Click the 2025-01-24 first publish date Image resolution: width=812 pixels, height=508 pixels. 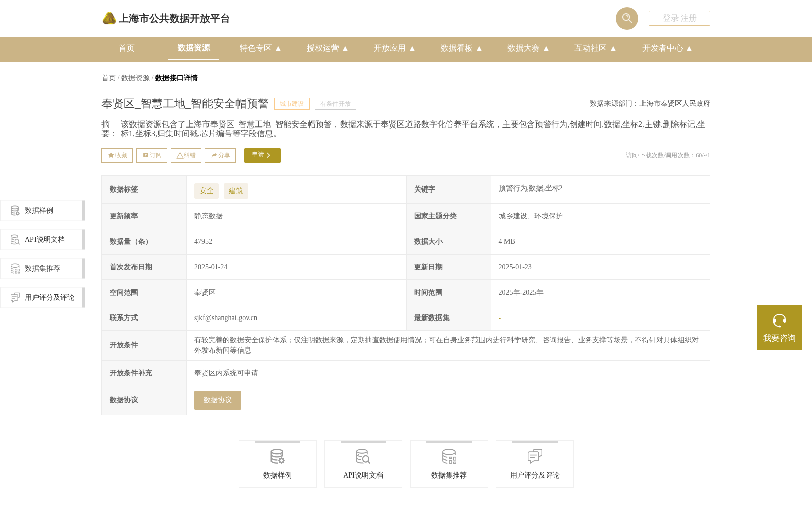[x=211, y=267]
